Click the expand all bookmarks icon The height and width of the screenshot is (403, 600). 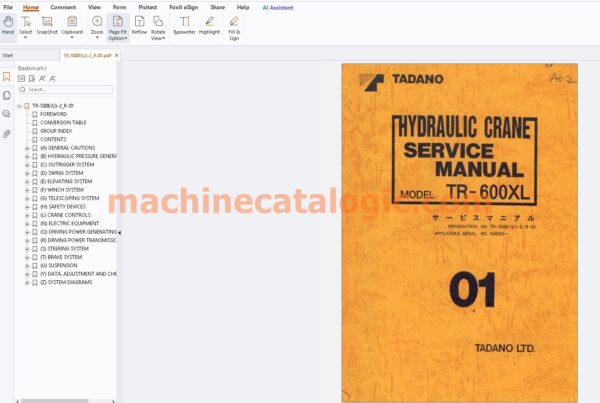tap(21, 78)
